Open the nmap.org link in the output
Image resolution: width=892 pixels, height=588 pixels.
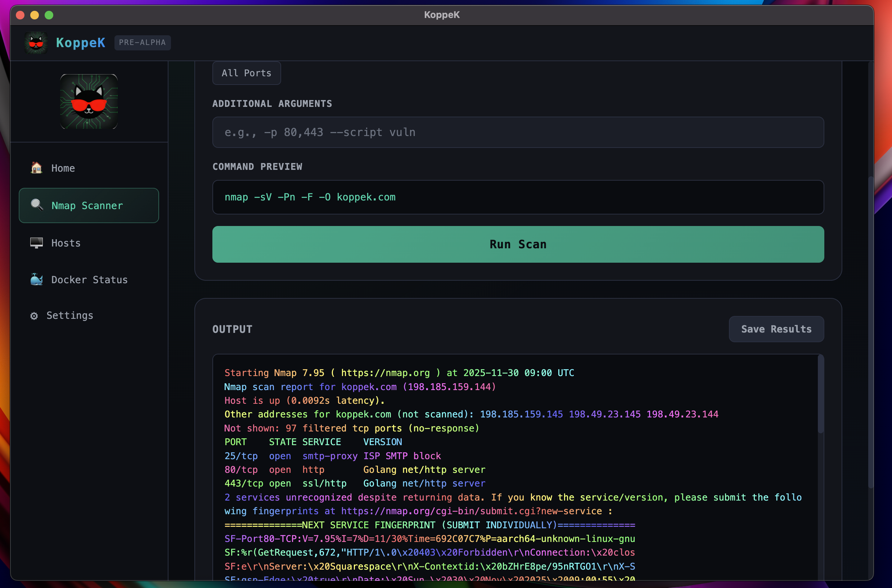[x=385, y=373]
